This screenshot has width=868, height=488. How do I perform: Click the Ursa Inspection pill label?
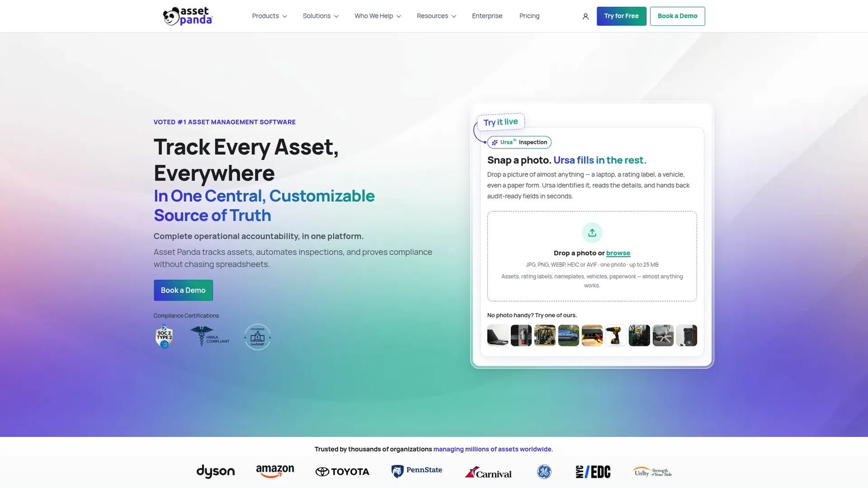[519, 142]
